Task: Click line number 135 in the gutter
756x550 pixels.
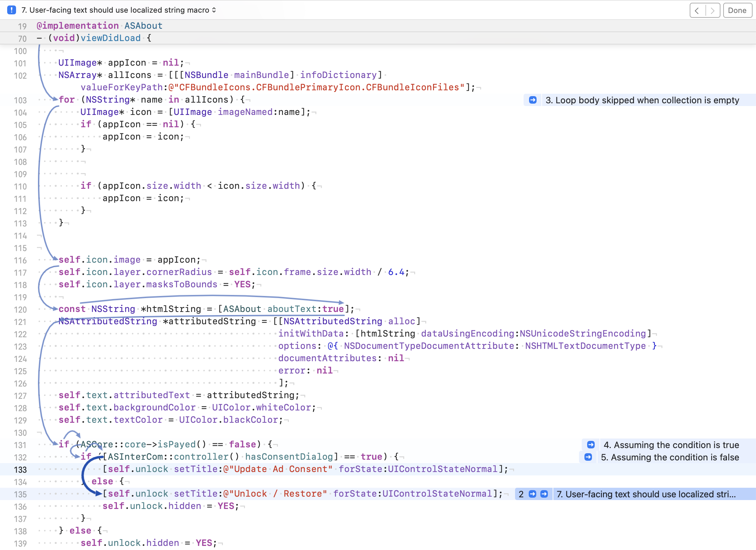Action: [20, 494]
